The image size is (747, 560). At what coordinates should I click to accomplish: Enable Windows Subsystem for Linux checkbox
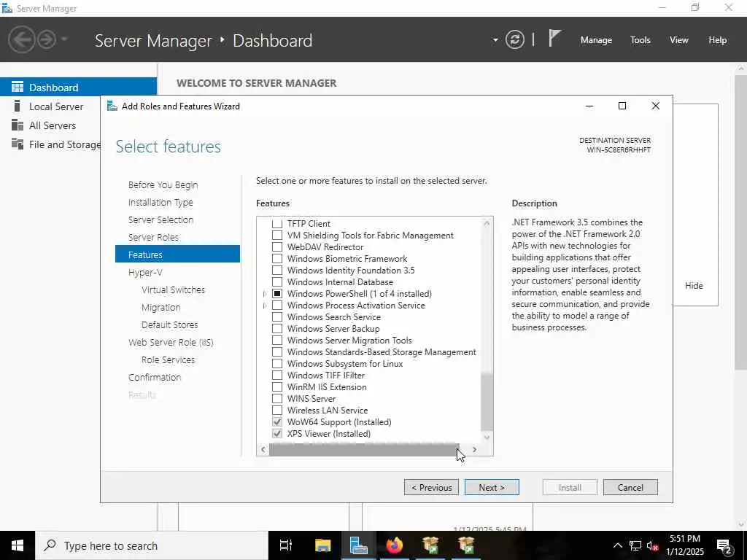pyautogui.click(x=276, y=363)
